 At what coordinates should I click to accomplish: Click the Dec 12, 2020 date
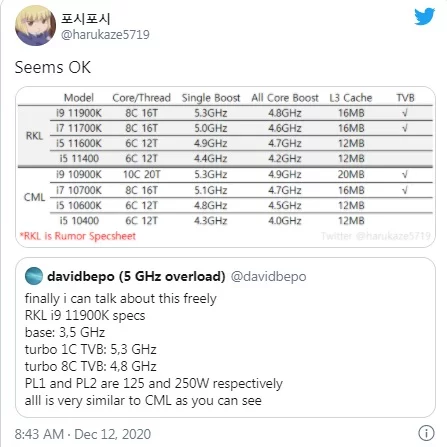coord(113,434)
